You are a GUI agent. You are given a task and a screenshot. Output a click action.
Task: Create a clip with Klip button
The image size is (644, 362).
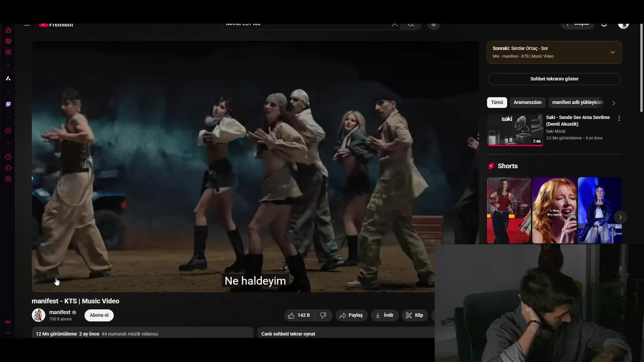coord(415,315)
